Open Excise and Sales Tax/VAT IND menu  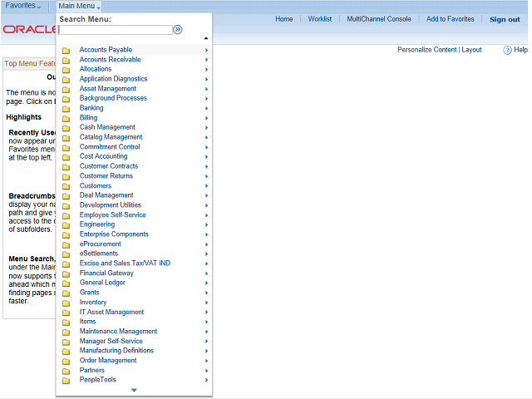(x=125, y=264)
